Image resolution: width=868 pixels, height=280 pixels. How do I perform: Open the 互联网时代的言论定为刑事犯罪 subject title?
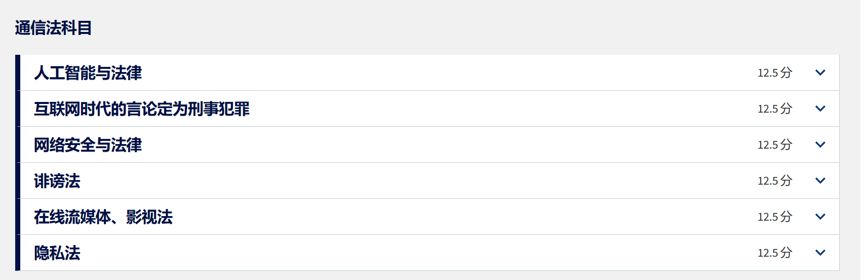[x=142, y=109]
